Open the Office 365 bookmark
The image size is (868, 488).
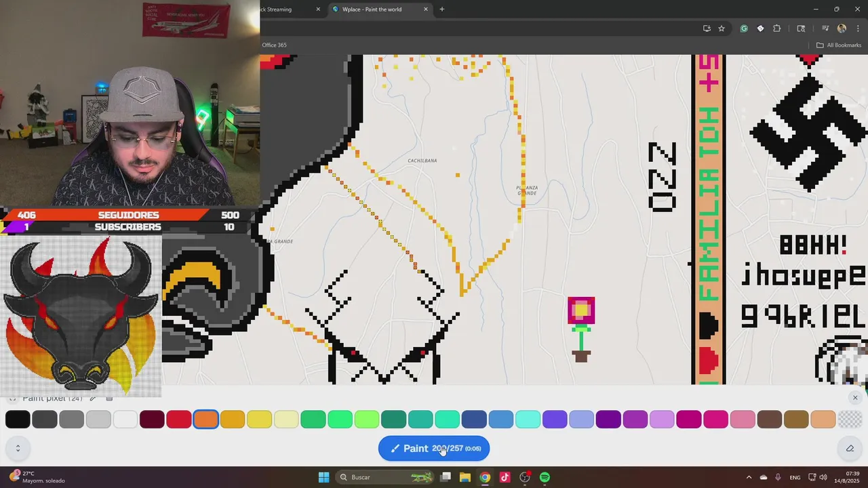pyautogui.click(x=274, y=45)
